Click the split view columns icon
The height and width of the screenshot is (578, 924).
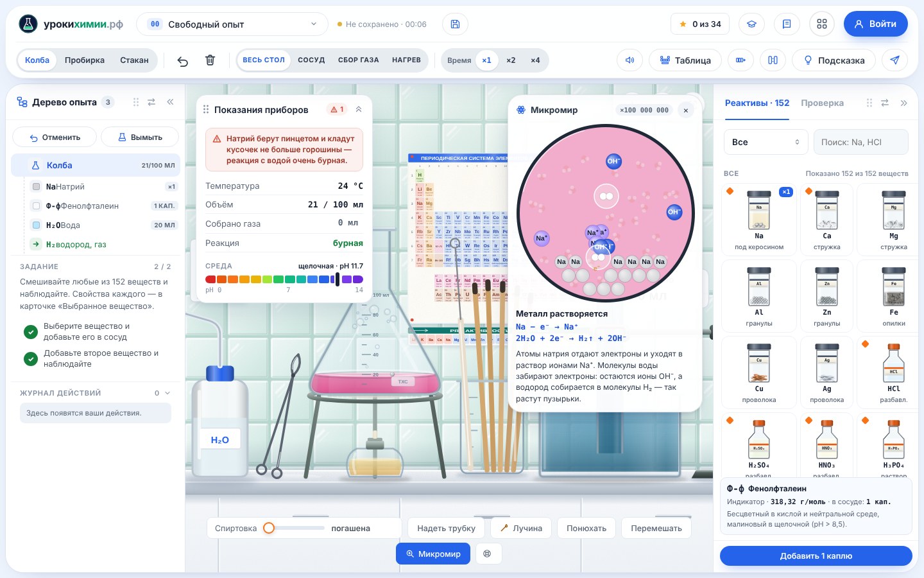click(773, 60)
